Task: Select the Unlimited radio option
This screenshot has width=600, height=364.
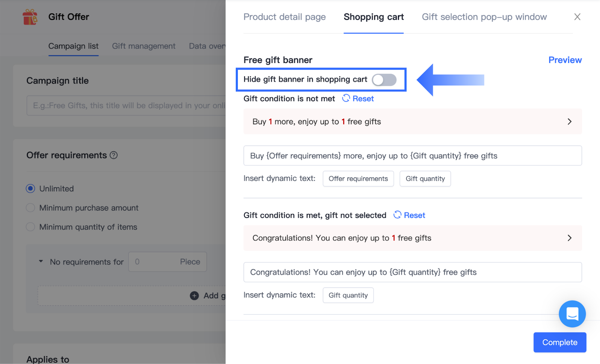Action: 30,189
